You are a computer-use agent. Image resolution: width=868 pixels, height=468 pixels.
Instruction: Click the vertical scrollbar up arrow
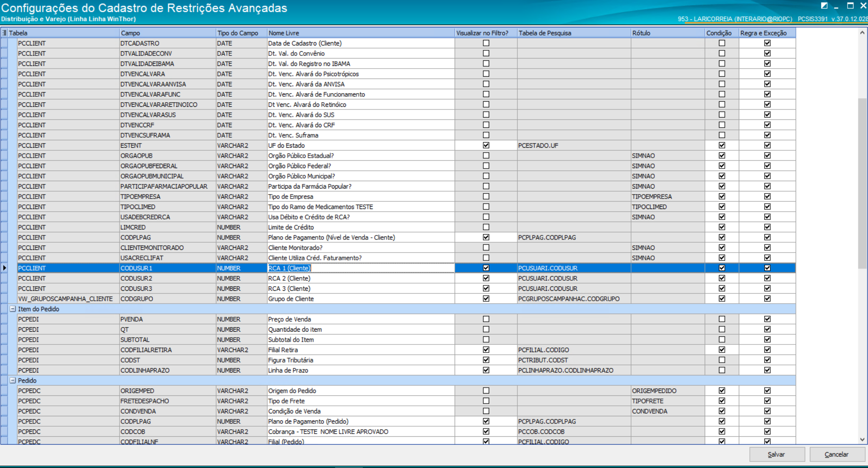(x=862, y=33)
